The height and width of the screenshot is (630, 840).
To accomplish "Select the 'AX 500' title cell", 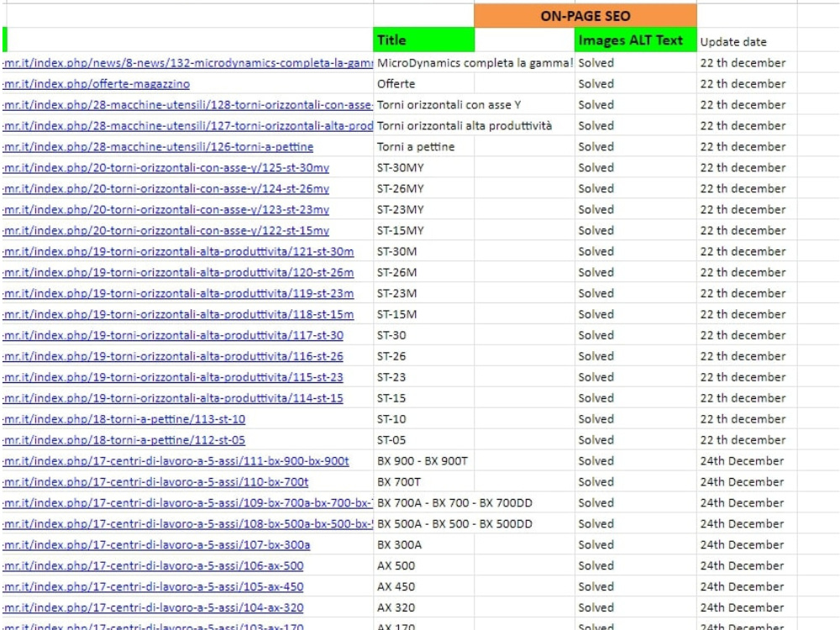I will [x=423, y=565].
